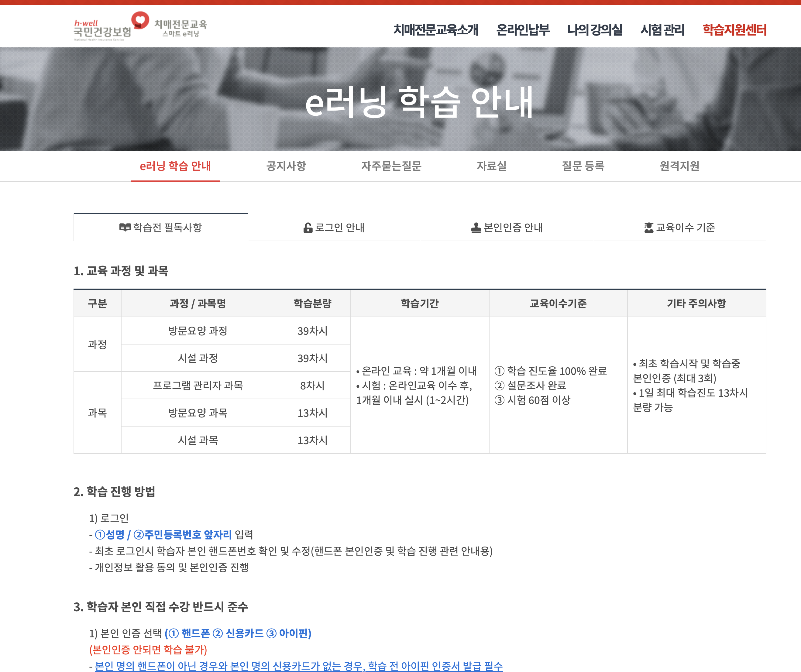801x672 pixels.
Task: Click the red heart logo icon
Action: pos(140,20)
